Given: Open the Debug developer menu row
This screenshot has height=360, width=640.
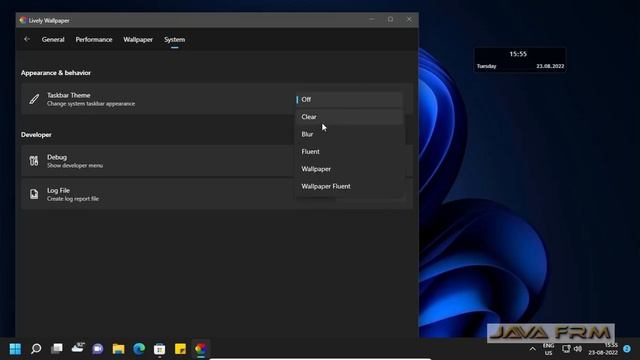Looking at the screenshot, I should 217,161.
